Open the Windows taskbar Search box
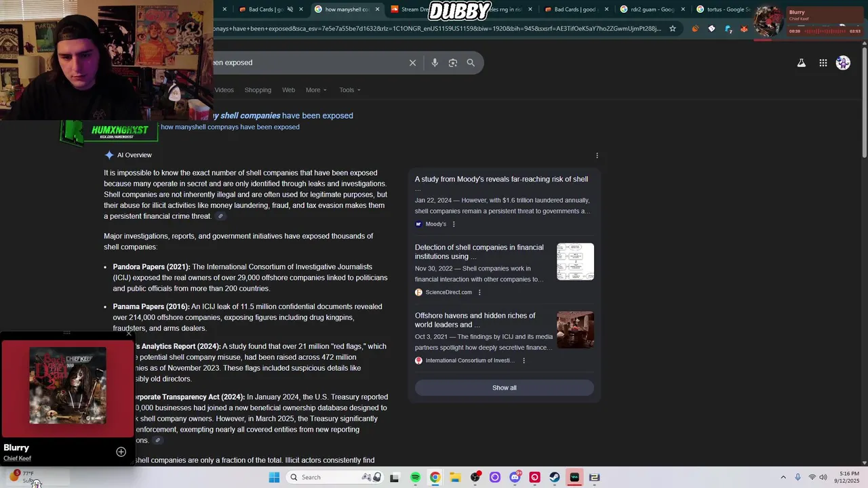 pyautogui.click(x=334, y=477)
